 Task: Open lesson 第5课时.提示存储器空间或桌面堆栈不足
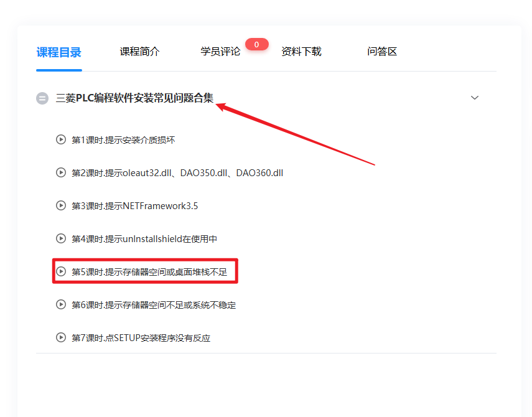click(149, 272)
